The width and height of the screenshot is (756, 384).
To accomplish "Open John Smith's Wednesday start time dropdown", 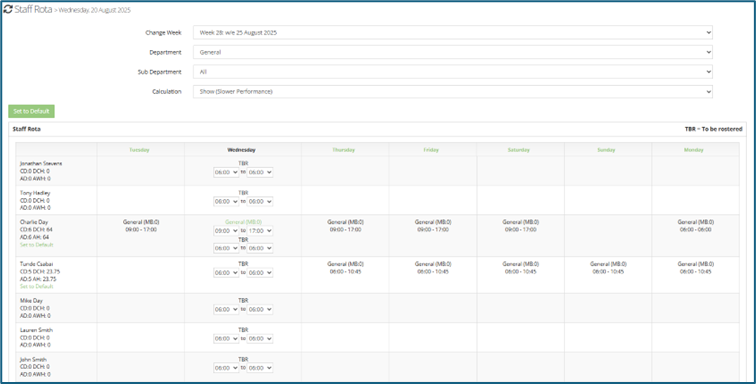I will [226, 368].
